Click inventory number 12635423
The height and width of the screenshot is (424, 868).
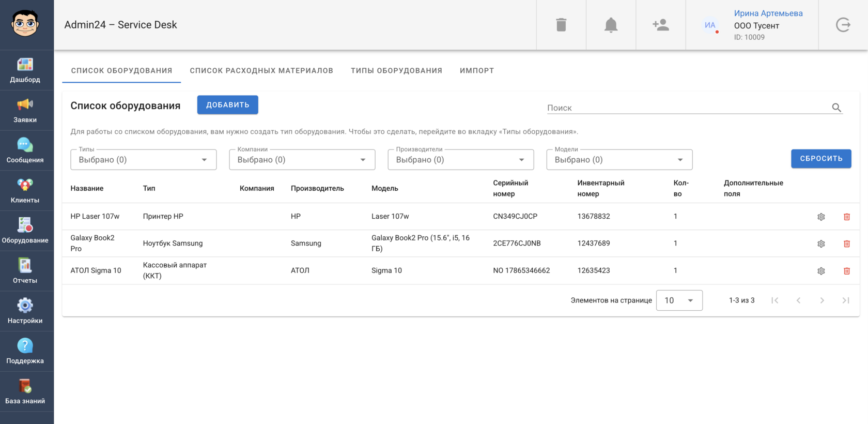tap(594, 270)
